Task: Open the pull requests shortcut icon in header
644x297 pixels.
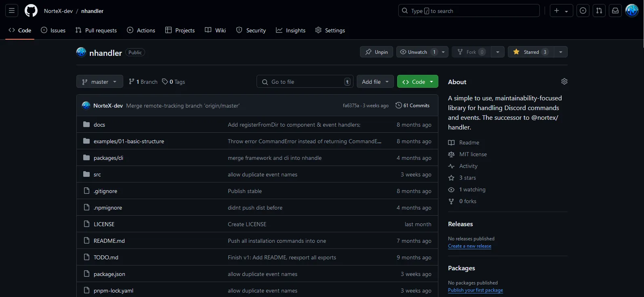Action: (599, 11)
